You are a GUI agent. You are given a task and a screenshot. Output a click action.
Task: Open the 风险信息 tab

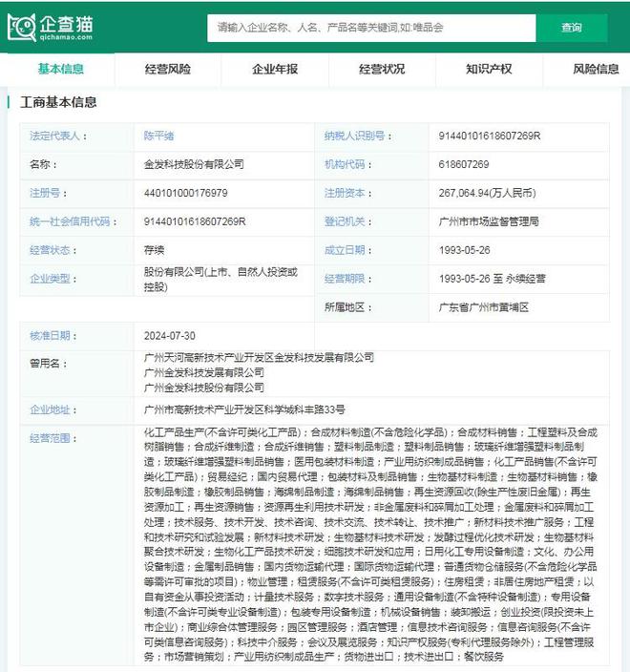(x=597, y=69)
